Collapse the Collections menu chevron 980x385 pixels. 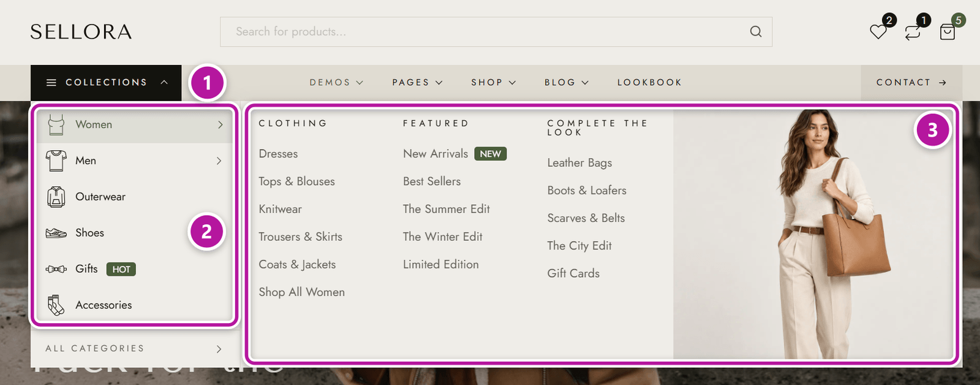coord(164,82)
